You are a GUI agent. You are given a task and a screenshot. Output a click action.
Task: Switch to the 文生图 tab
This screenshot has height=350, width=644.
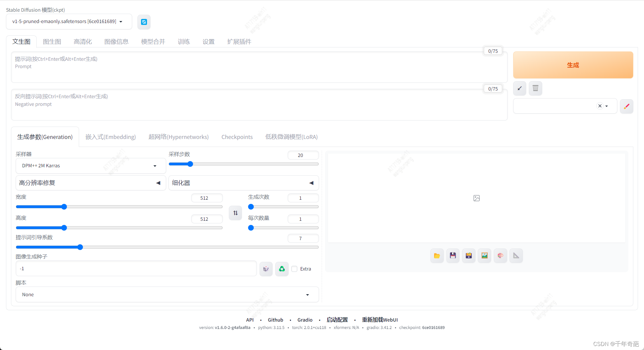point(21,41)
